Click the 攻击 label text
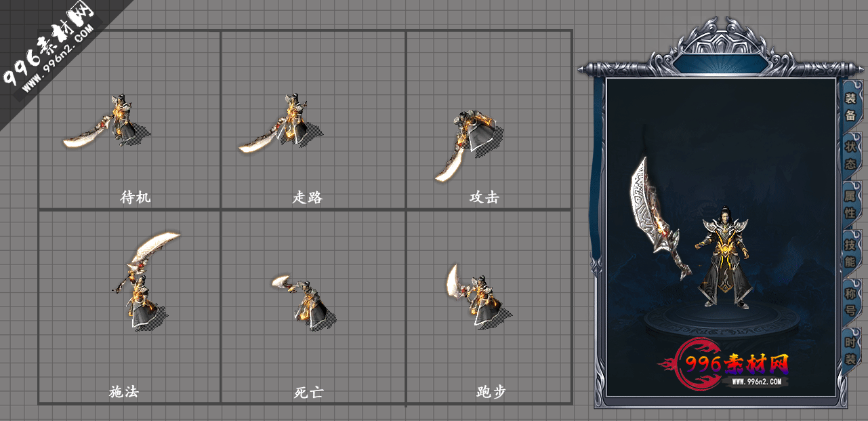The height and width of the screenshot is (421, 868). pos(484,197)
